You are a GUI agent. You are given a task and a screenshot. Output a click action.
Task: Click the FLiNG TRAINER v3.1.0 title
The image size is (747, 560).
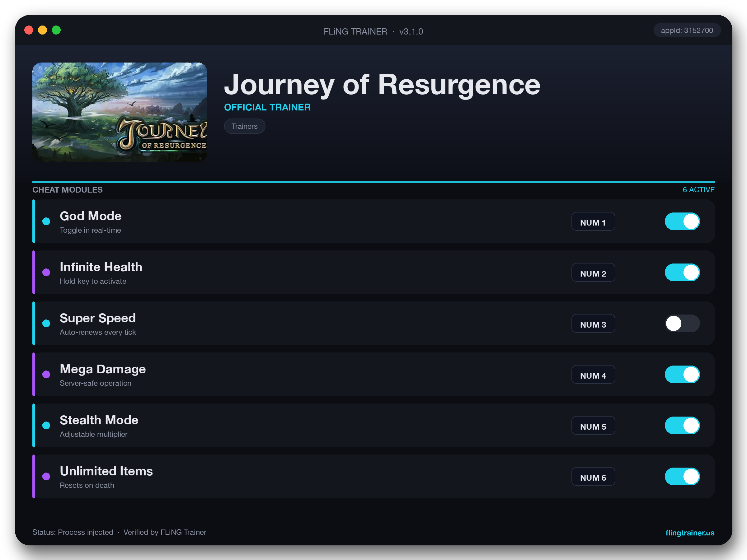tap(373, 31)
